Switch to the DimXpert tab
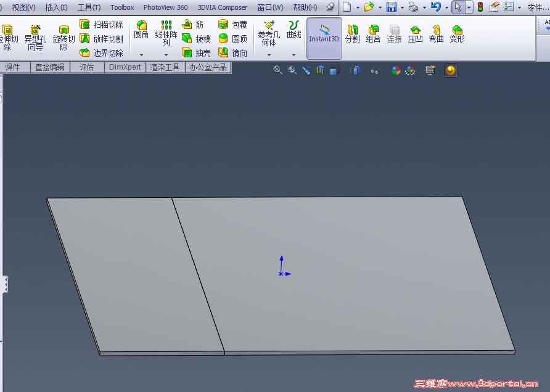The height and width of the screenshot is (392, 550). pyautogui.click(x=125, y=67)
